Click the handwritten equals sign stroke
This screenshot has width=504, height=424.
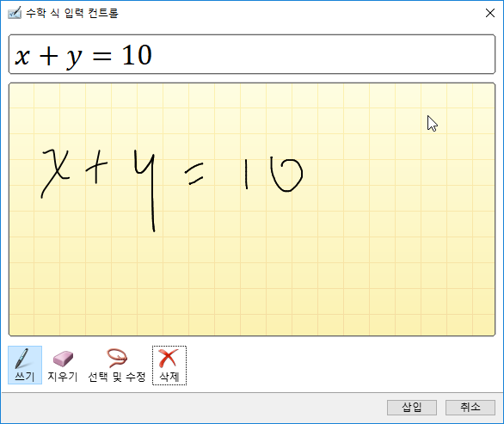(194, 174)
